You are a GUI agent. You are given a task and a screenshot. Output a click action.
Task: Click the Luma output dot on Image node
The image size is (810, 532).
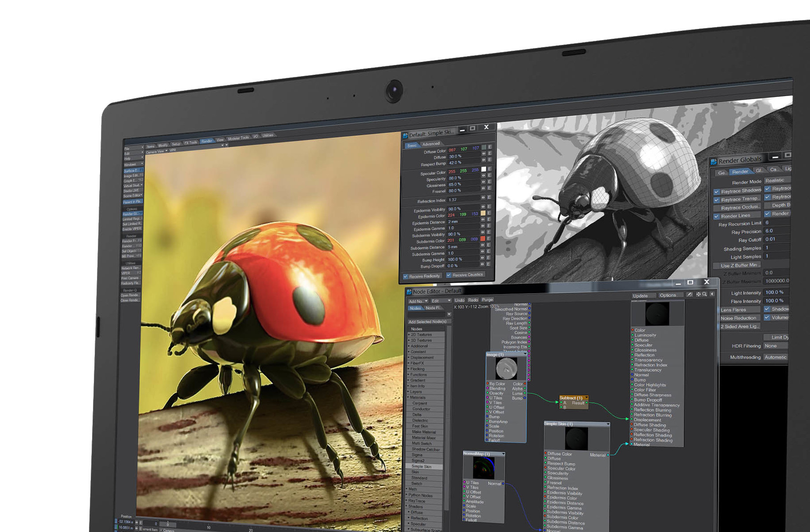coord(525,393)
